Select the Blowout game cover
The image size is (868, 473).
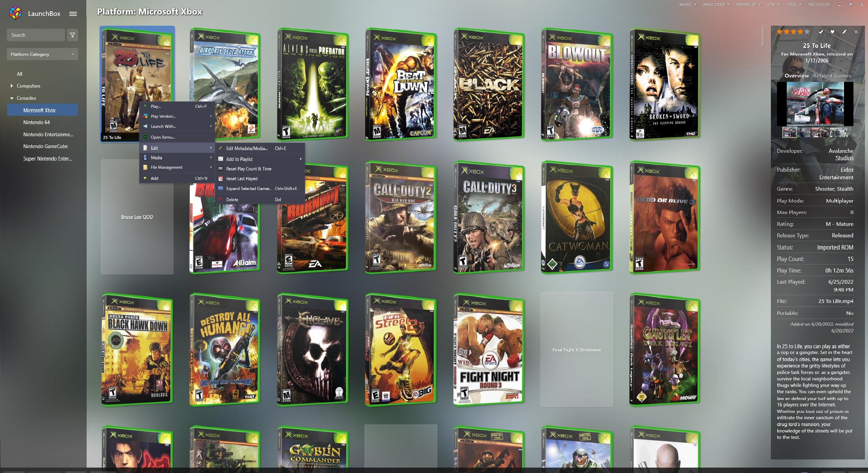tap(577, 85)
